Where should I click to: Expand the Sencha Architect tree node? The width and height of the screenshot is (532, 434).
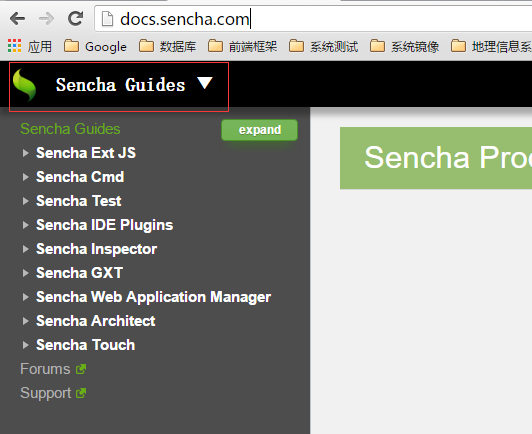[x=25, y=321]
